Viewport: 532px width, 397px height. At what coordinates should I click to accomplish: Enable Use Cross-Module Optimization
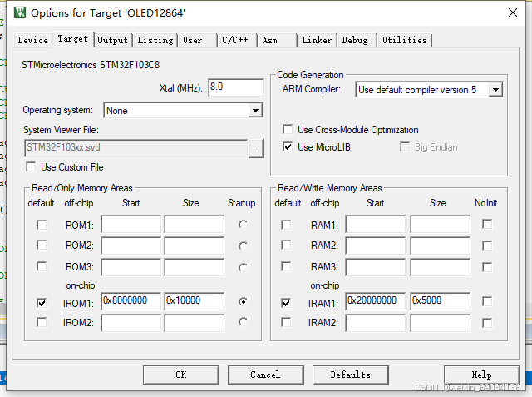288,129
